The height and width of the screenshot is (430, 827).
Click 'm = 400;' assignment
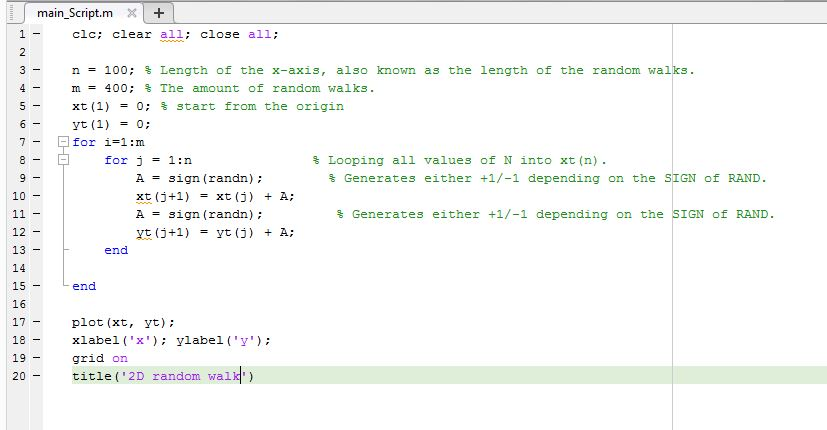[x=103, y=88]
